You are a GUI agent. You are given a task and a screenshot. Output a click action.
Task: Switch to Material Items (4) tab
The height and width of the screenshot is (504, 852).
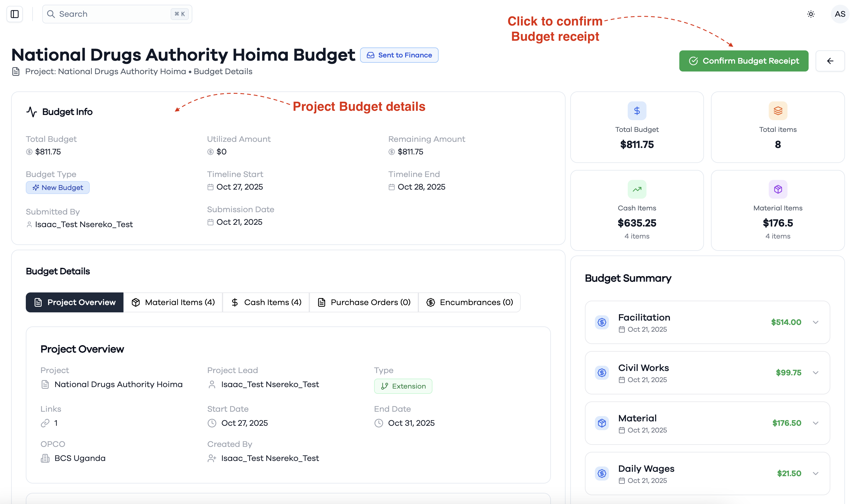point(173,302)
